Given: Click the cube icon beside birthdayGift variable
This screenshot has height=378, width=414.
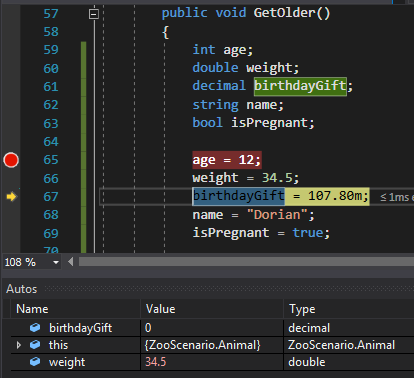Looking at the screenshot, I should (x=35, y=328).
